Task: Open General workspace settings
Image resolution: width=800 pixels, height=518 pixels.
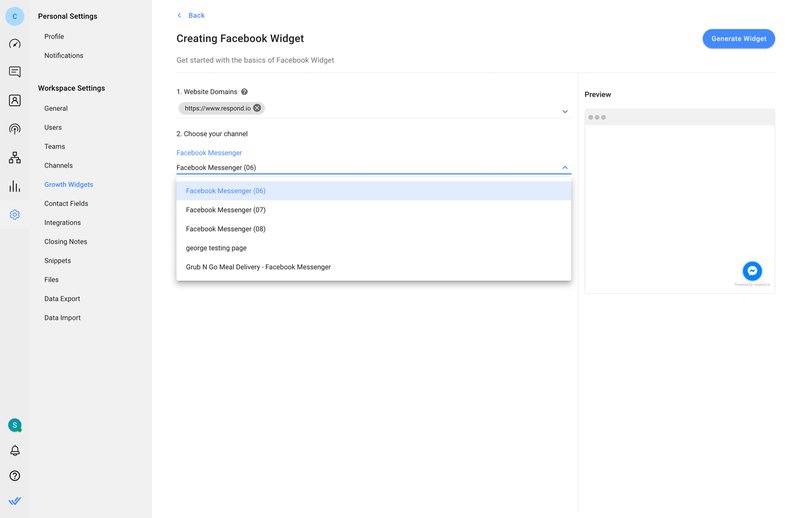Action: point(56,109)
